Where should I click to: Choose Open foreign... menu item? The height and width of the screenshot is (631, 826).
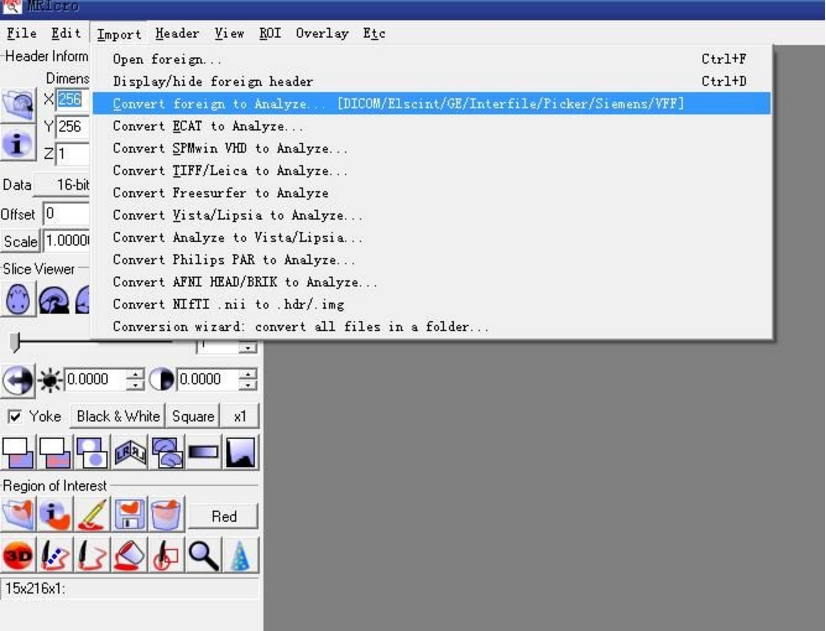click(x=431, y=59)
